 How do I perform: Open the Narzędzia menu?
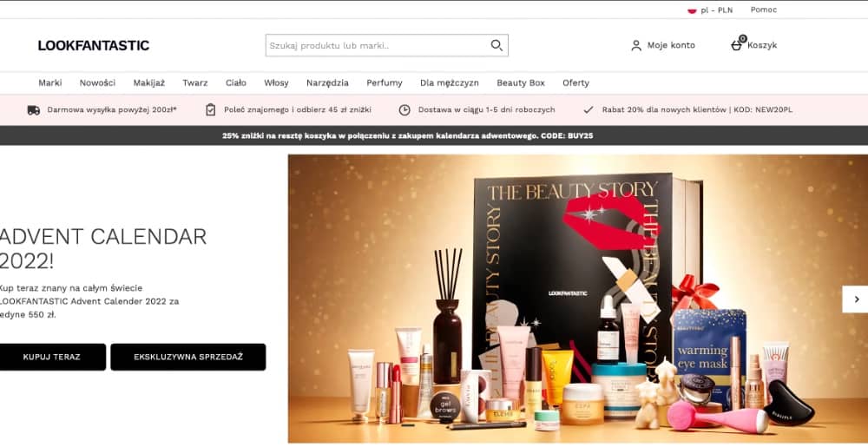pyautogui.click(x=328, y=83)
